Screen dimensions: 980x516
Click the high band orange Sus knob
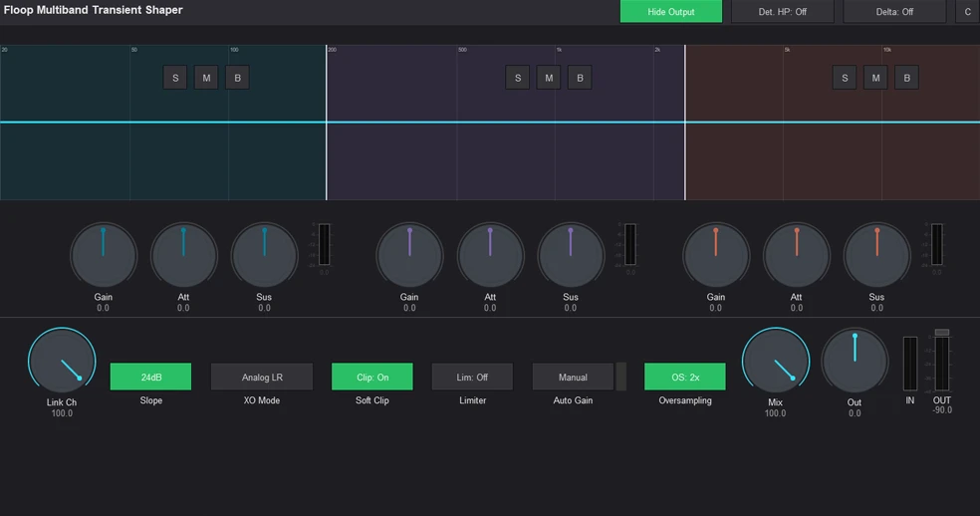(876, 255)
